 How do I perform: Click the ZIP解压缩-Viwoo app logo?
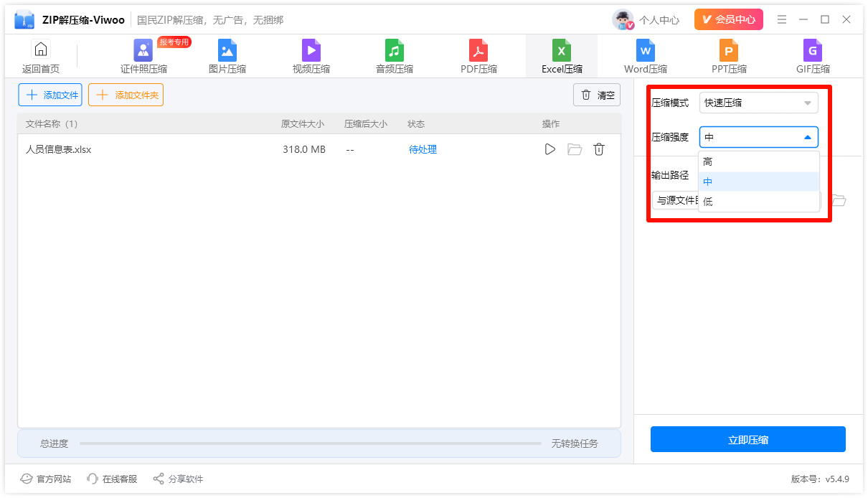pyautogui.click(x=25, y=20)
